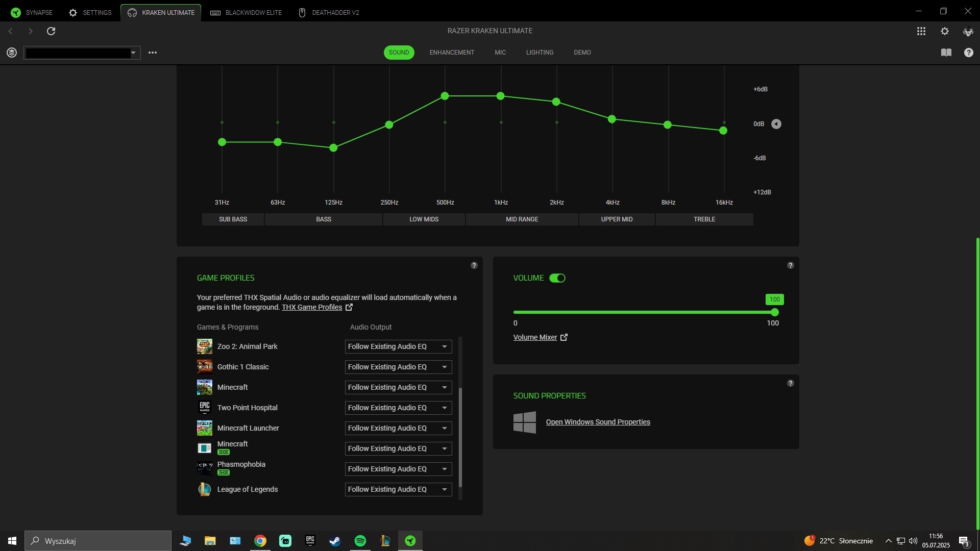The width and height of the screenshot is (980, 551).
Task: Expand audio output for League of Legends
Action: click(398, 489)
